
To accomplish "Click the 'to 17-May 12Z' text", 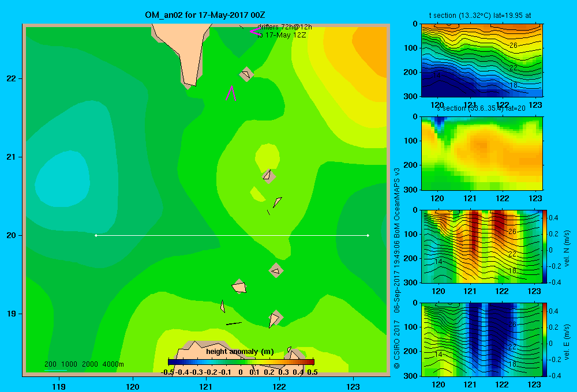I will tap(282, 35).
